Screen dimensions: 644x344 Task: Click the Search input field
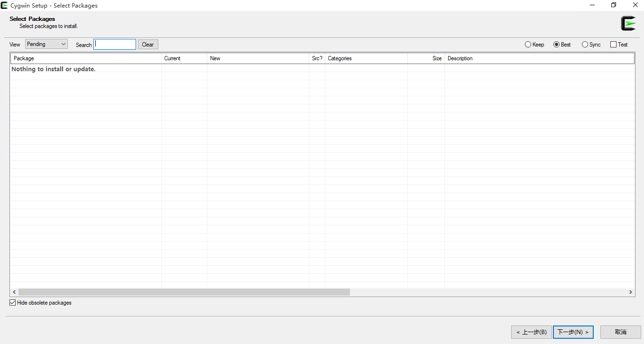click(x=115, y=44)
